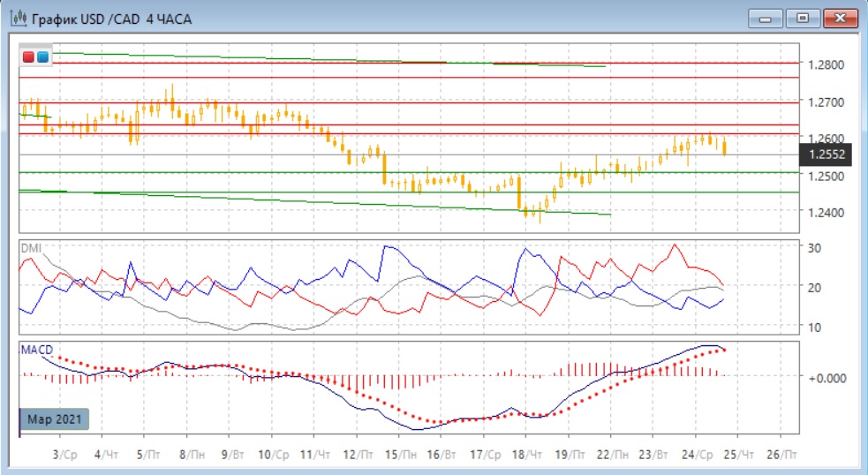Click the MACD indicator label

coord(37,350)
